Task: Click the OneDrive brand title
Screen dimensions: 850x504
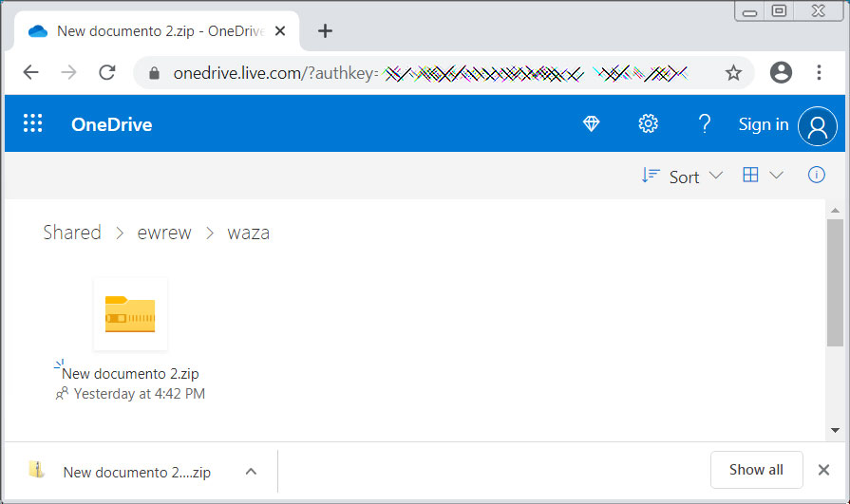Action: 112,124
